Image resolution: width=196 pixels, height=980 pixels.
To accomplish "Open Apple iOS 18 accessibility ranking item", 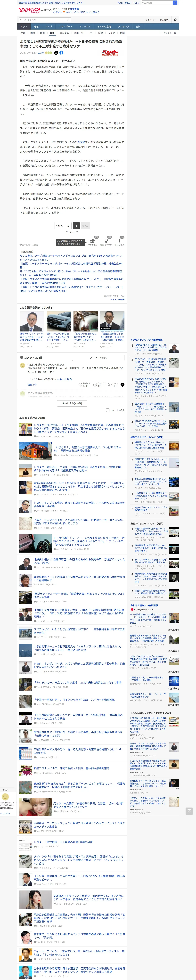I will coord(151,509).
